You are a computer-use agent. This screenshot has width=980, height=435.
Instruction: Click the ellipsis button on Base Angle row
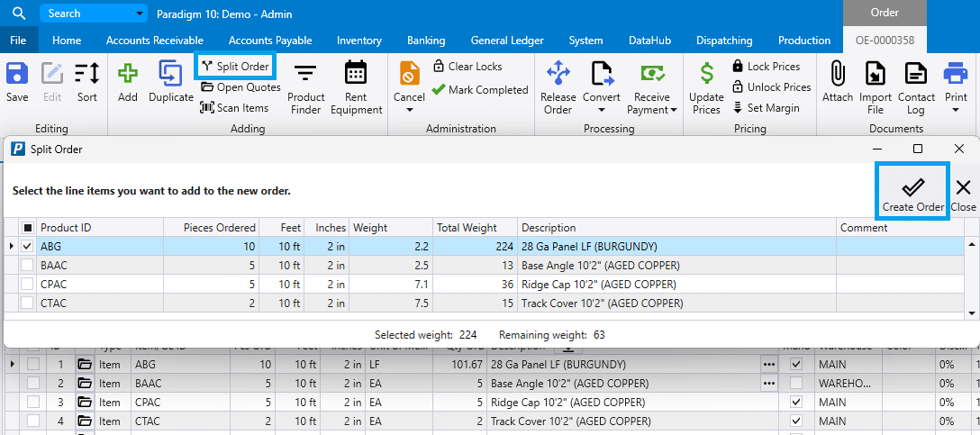[x=768, y=383]
